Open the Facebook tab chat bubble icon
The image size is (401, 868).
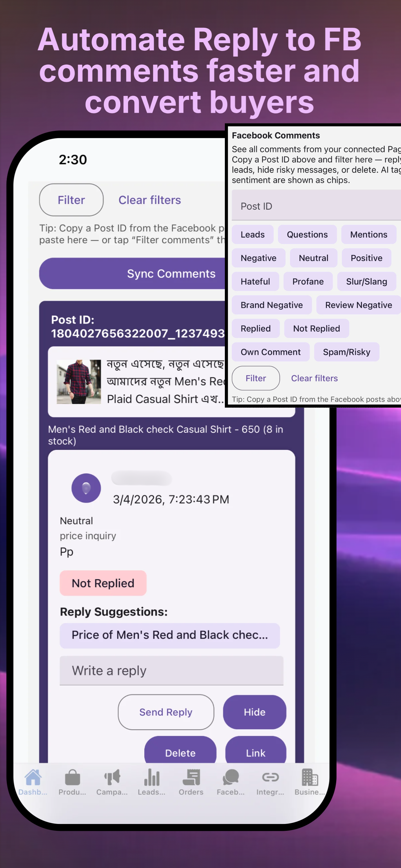(230, 777)
